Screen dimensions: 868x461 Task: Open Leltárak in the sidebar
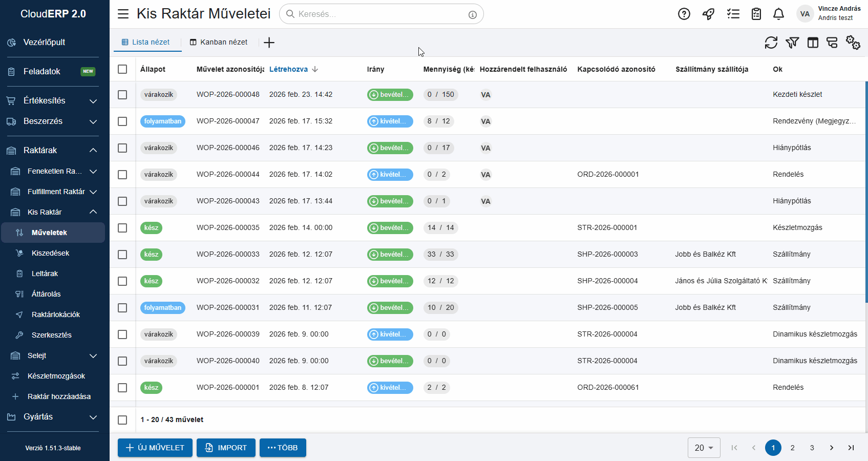click(x=45, y=274)
